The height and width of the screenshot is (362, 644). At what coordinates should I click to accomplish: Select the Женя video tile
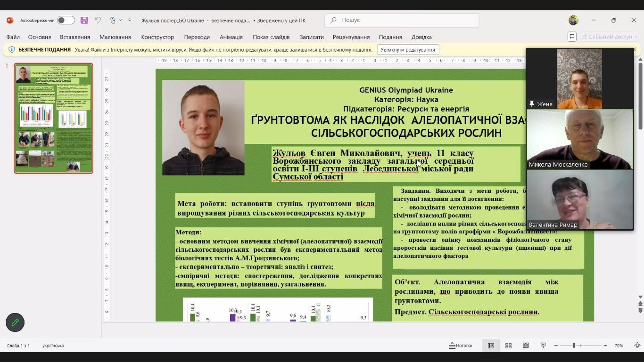tap(580, 79)
